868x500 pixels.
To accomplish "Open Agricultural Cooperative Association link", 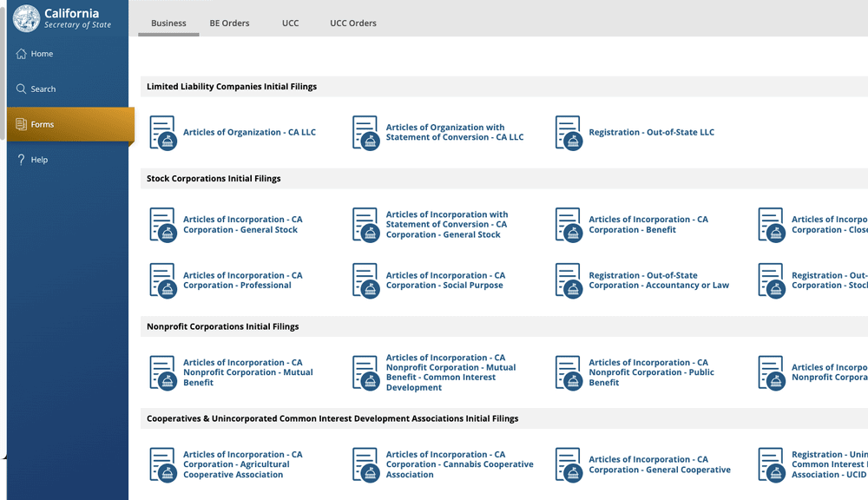I will click(x=243, y=464).
